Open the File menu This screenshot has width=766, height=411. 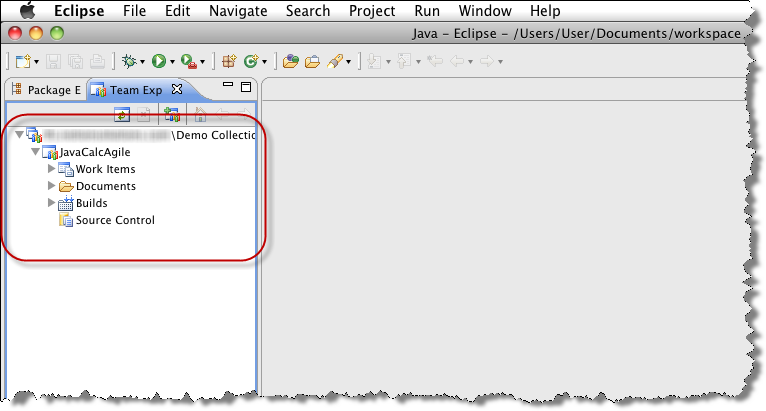[134, 11]
